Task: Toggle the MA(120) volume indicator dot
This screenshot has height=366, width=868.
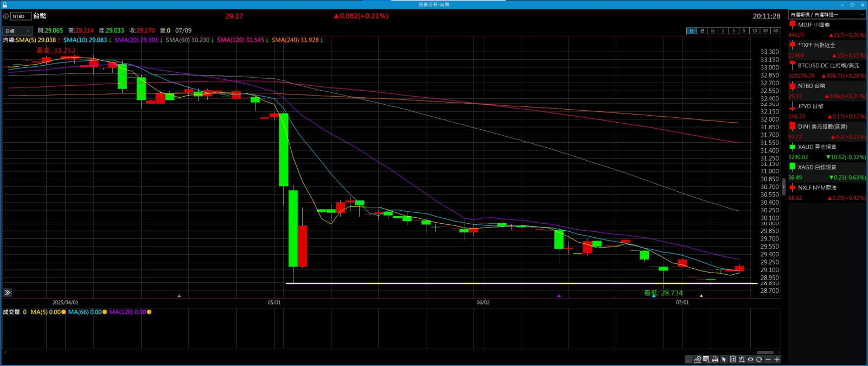Action: click(x=149, y=312)
